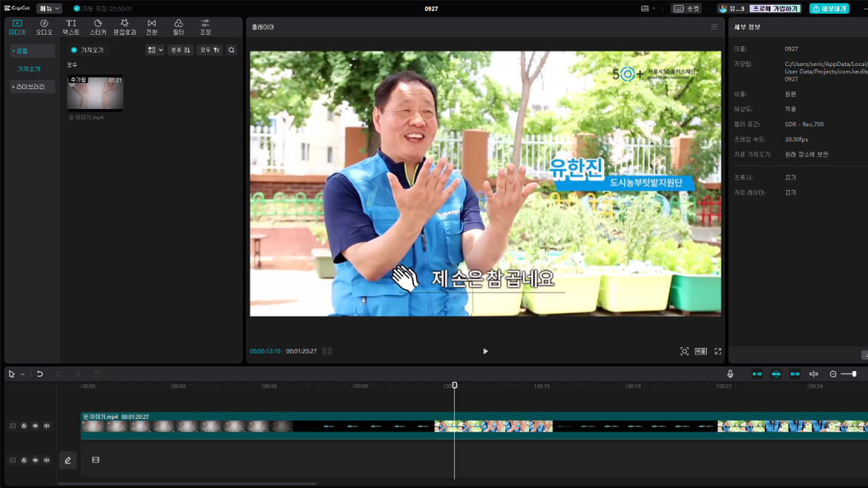Open the 메뉴 dropdown menu

click(49, 9)
